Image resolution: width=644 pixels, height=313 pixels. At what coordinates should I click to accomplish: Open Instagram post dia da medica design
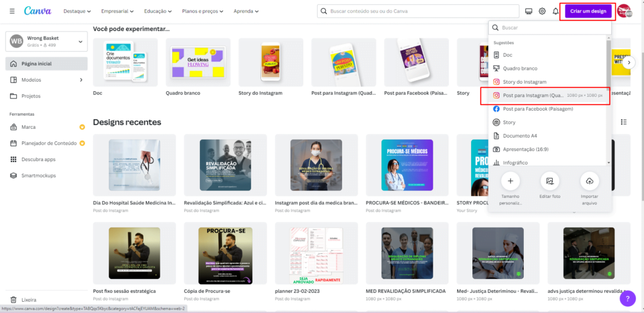[x=316, y=165]
